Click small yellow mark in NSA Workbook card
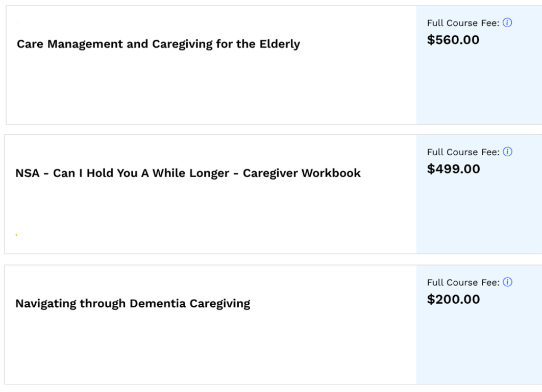Image resolution: width=542 pixels, height=392 pixels. [x=16, y=235]
